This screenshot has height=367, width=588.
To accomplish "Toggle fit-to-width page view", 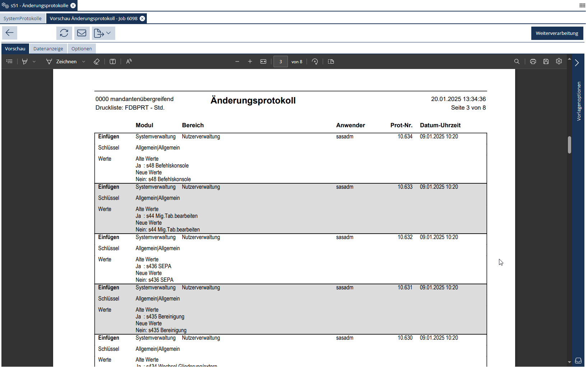I will click(x=263, y=61).
